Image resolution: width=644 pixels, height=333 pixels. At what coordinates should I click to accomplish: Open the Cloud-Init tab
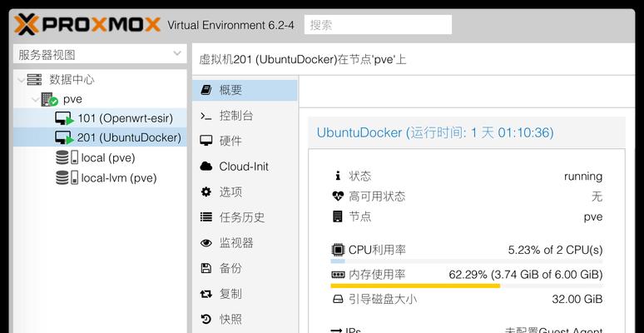coord(245,166)
